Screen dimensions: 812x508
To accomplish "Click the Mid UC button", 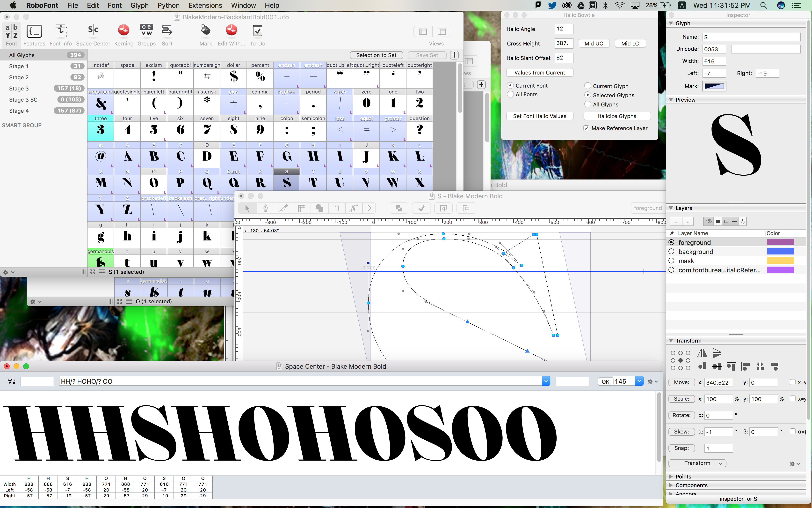I will click(x=594, y=44).
